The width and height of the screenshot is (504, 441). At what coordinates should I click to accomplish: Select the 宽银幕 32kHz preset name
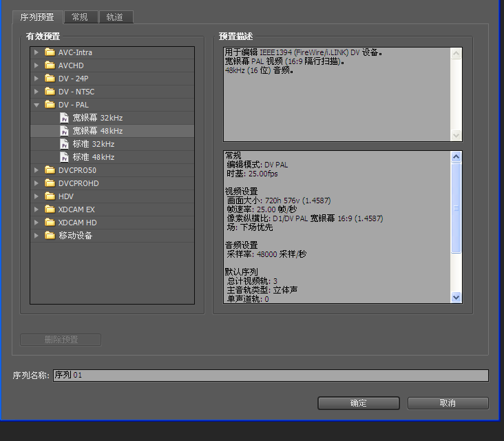coord(98,118)
